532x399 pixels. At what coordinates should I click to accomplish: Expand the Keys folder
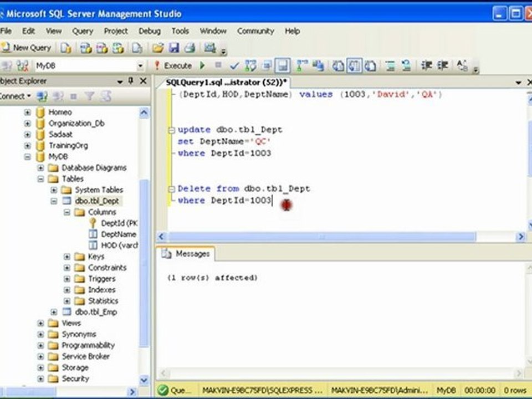[x=67, y=257]
